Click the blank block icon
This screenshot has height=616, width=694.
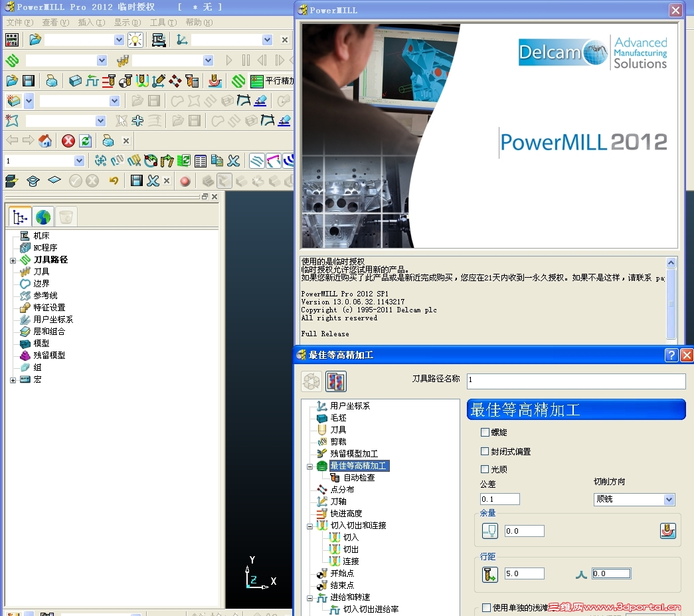75,80
